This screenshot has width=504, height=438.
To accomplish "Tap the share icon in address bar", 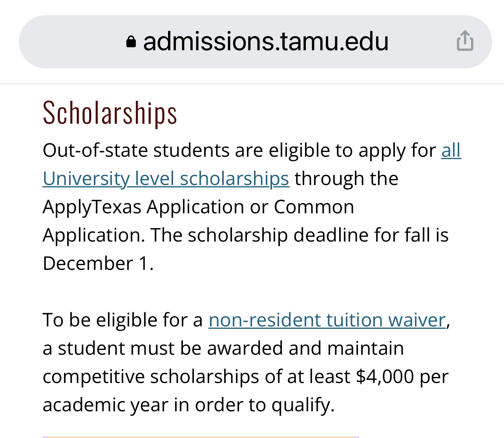I will (465, 41).
